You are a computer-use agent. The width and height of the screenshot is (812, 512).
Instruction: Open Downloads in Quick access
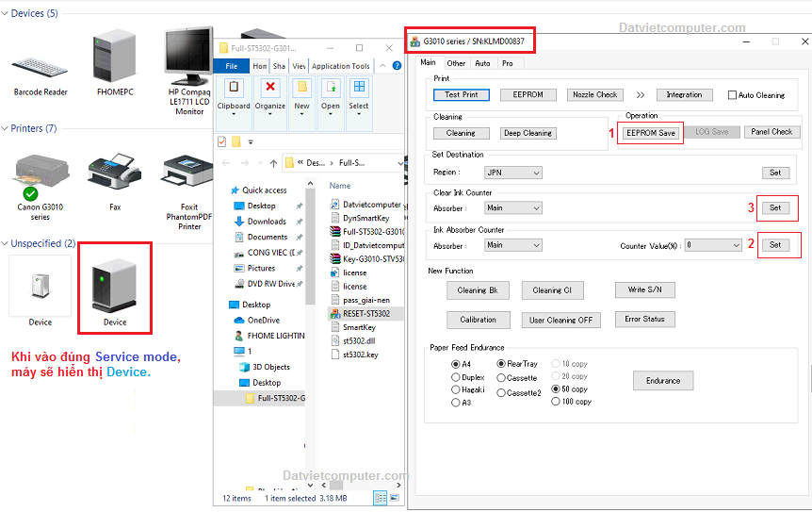(267, 222)
